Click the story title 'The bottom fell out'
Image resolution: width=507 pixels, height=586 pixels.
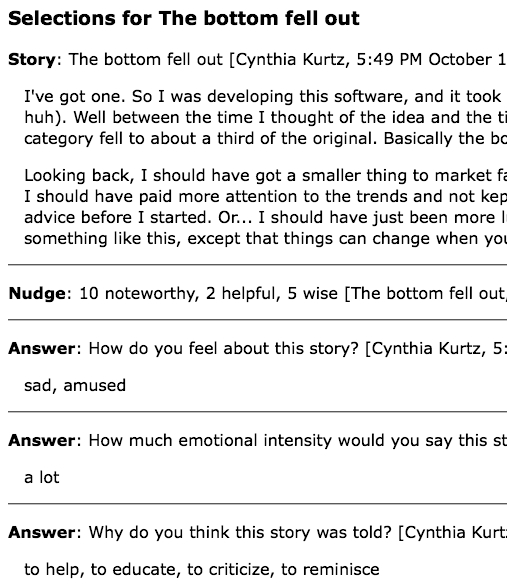[146, 59]
